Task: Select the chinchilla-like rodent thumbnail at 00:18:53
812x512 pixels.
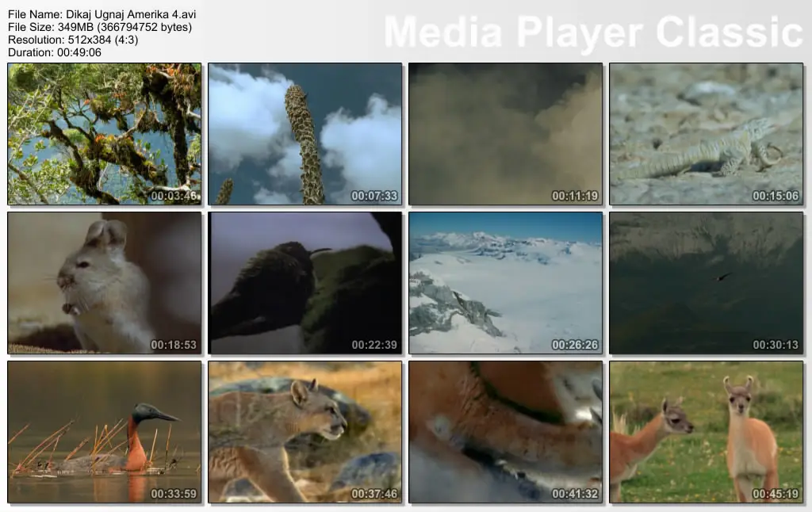Action: pos(105,283)
